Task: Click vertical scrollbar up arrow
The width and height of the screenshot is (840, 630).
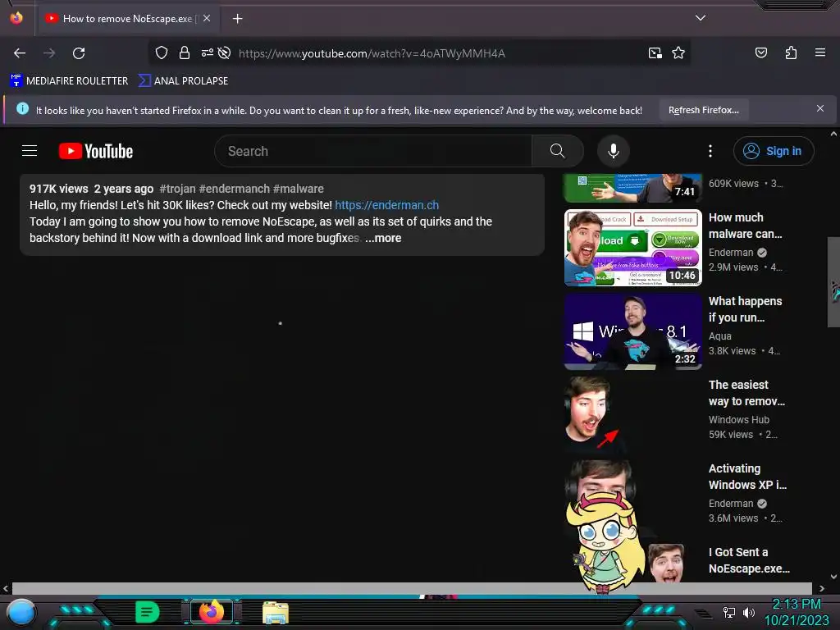Action: (x=833, y=134)
